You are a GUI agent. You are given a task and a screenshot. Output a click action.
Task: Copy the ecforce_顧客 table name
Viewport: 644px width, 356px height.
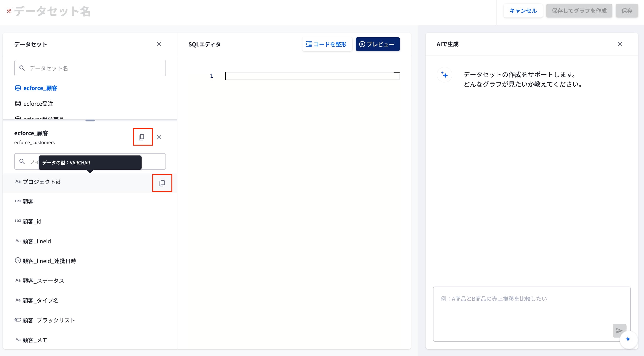(x=142, y=137)
